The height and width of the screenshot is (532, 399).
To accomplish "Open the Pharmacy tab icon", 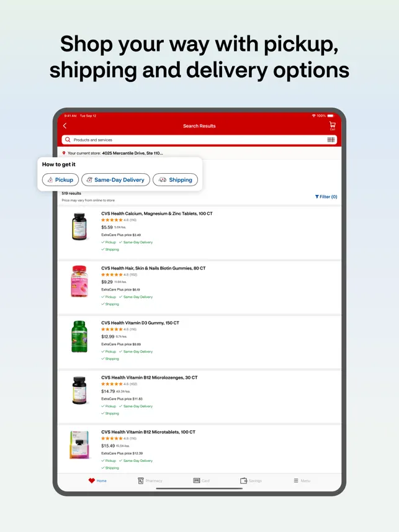I will 141,480.
